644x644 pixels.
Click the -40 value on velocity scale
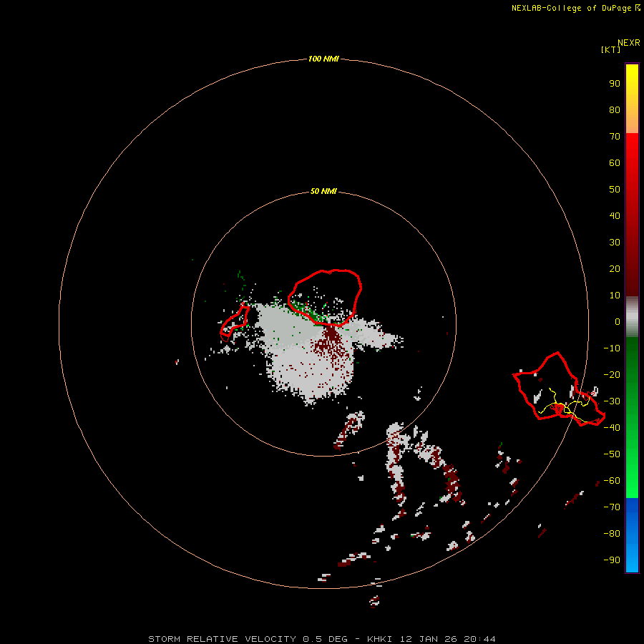[612, 428]
